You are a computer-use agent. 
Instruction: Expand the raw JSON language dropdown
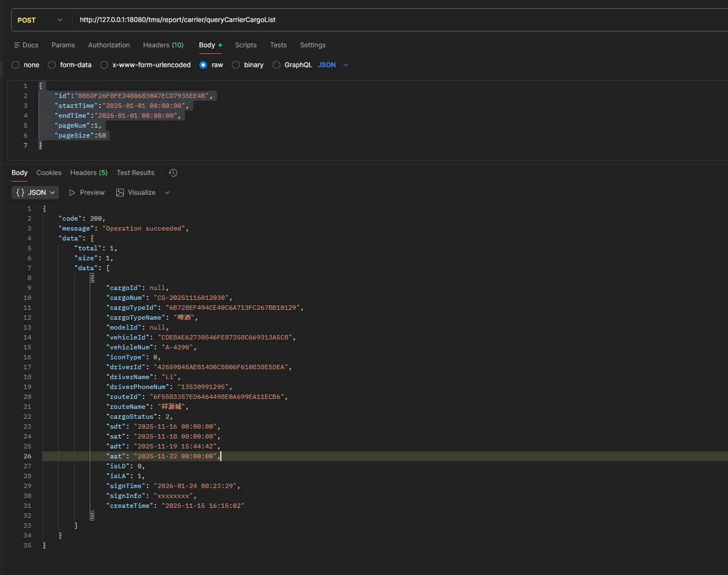346,65
